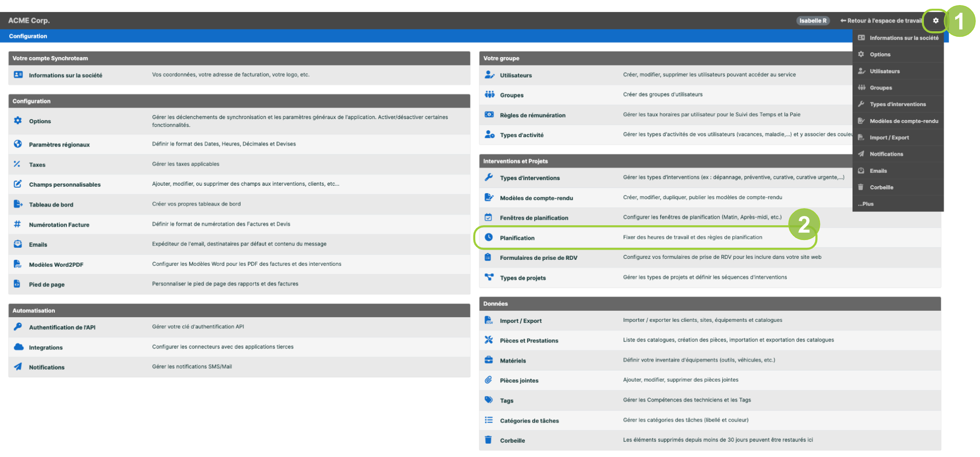
Task: Open the Pièces et Prestations link
Action: tap(529, 341)
